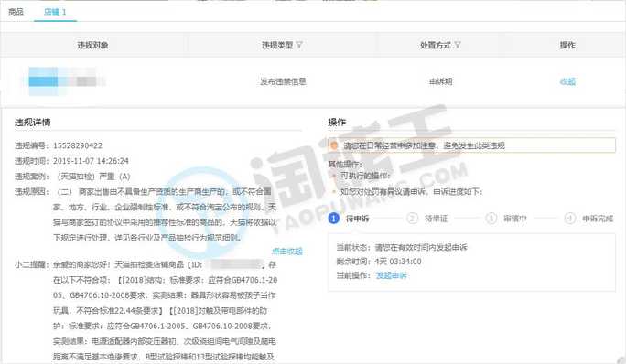The width and height of the screenshot is (626, 364).
Task: Open the 违规类型 filter icon
Action: click(299, 45)
